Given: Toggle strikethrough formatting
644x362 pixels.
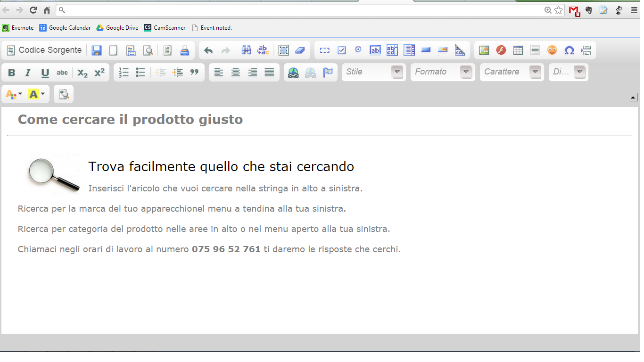Looking at the screenshot, I should tap(62, 73).
